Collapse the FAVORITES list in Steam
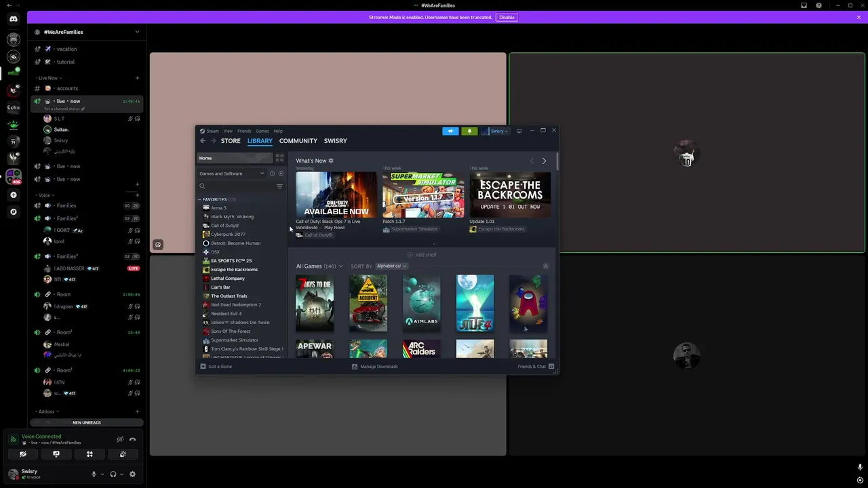 point(200,199)
